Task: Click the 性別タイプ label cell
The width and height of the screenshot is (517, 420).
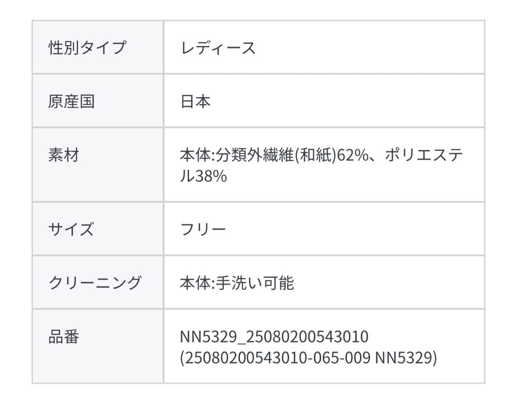Action: [x=87, y=48]
